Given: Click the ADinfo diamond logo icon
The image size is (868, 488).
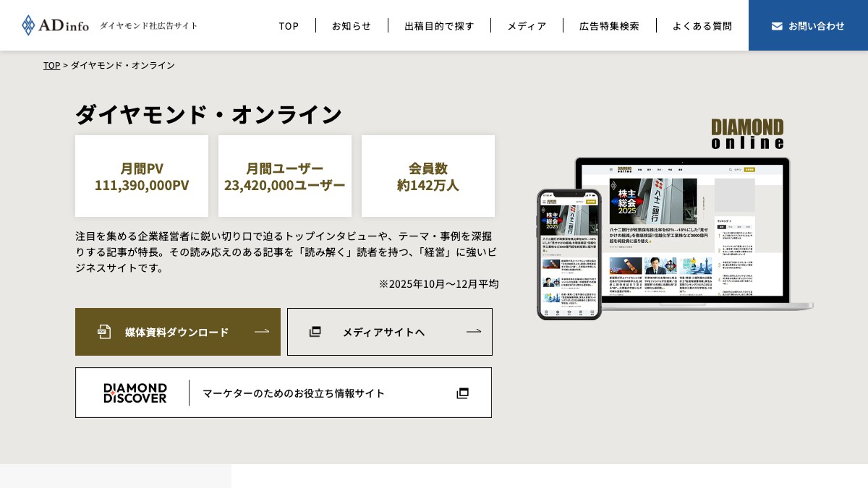Looking at the screenshot, I should coord(28,25).
